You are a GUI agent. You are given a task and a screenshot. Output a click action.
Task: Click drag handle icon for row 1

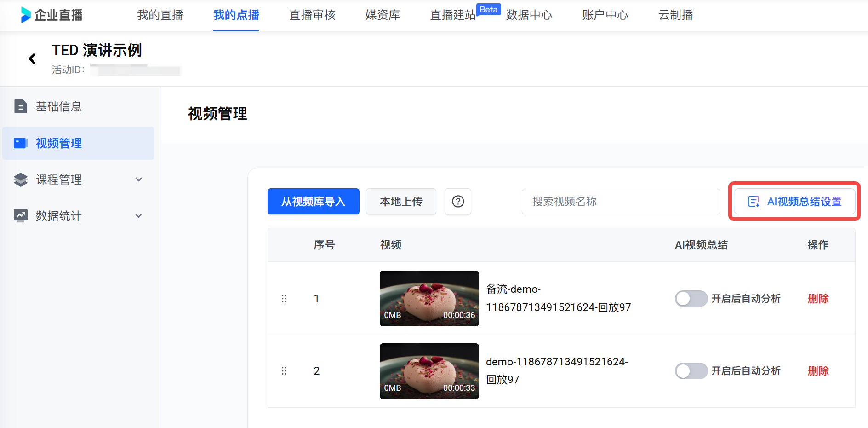(284, 299)
